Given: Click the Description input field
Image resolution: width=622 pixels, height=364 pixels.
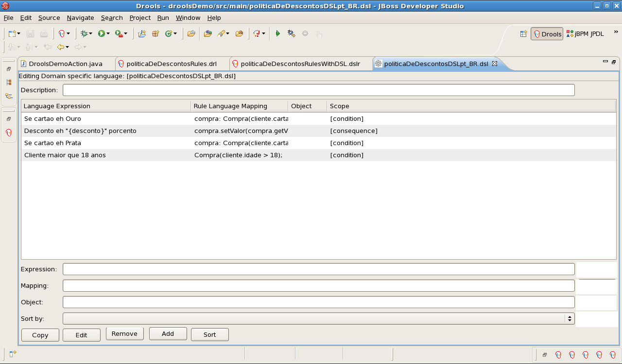Looking at the screenshot, I should click(x=319, y=90).
